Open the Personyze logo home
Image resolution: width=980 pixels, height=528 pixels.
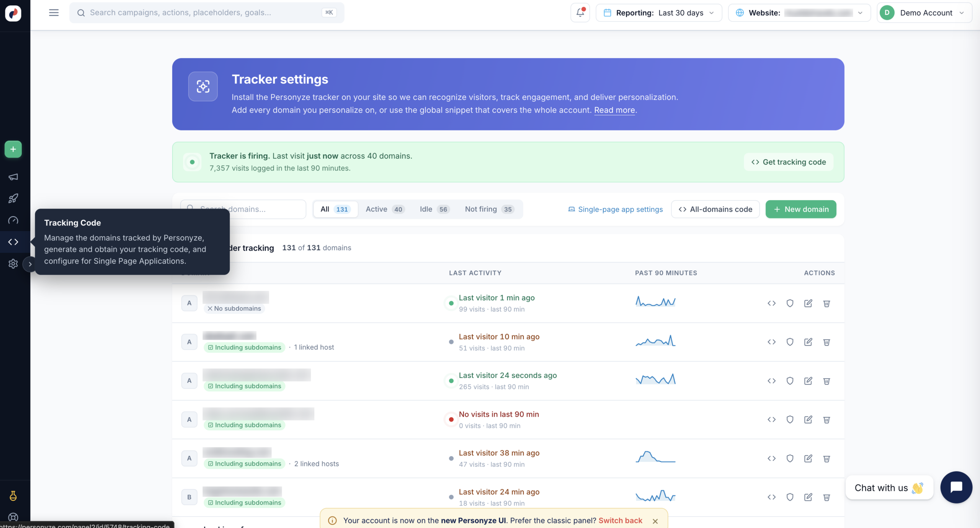[13, 13]
